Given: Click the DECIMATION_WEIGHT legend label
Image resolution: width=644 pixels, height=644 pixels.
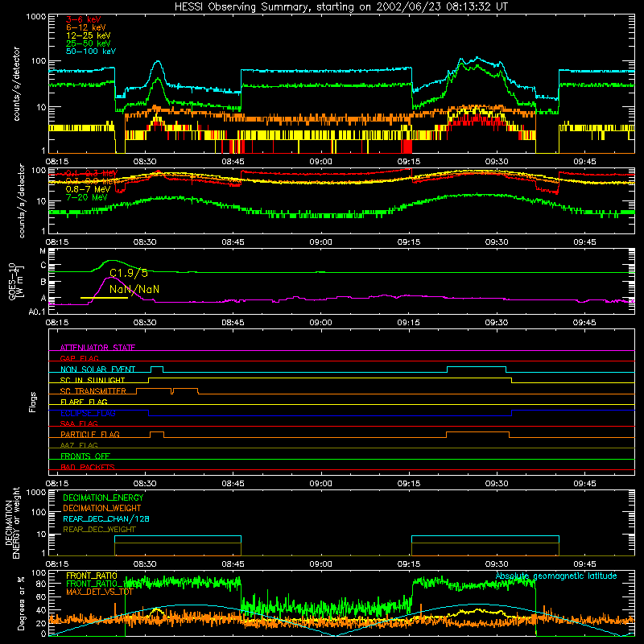Looking at the screenshot, I should click(102, 508).
